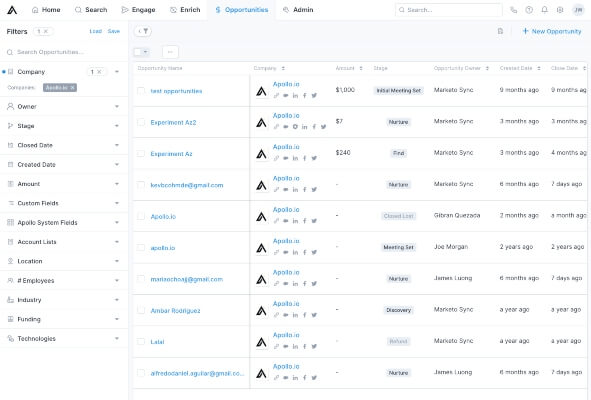The image size is (591, 400).
Task: Select the Experiment Az2 row checkbox
Action: [x=141, y=122]
